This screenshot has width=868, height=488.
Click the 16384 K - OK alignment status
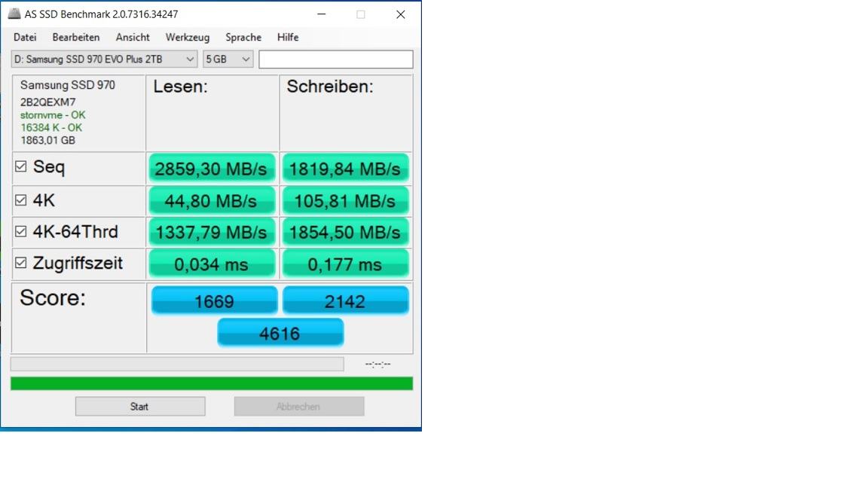(x=51, y=127)
